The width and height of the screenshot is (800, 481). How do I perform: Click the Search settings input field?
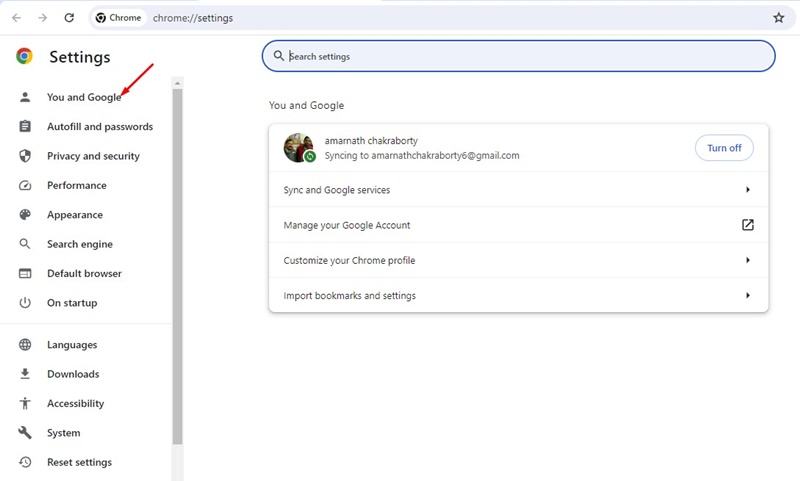coord(520,57)
